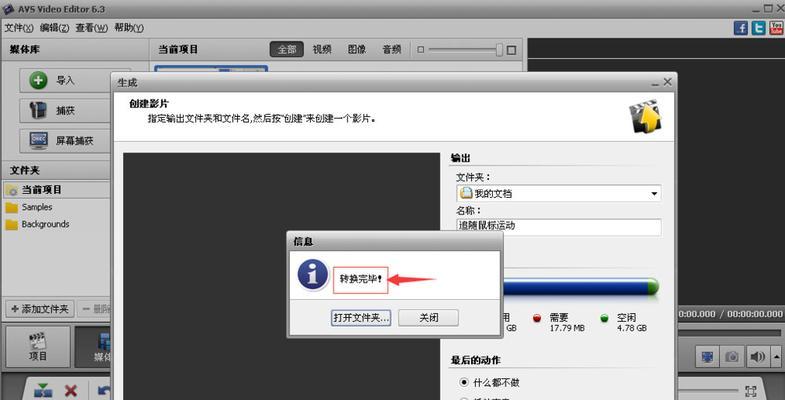The image size is (785, 400).
Task: Click 打开文件夹... in the 信息 dialog
Action: pos(360,317)
